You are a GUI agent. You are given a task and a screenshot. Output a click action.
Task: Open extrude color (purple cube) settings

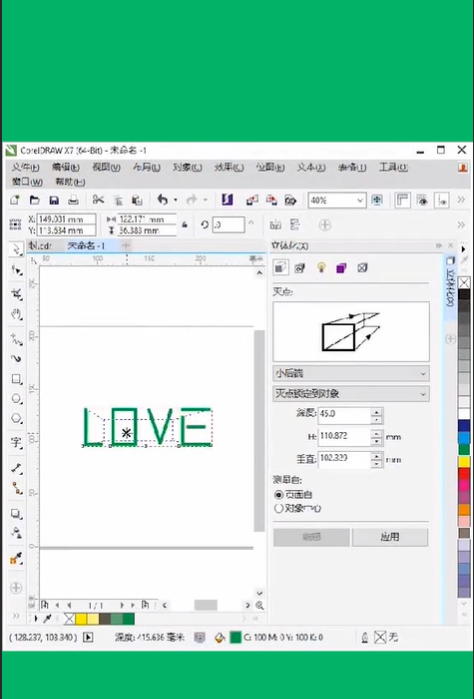[x=341, y=268]
